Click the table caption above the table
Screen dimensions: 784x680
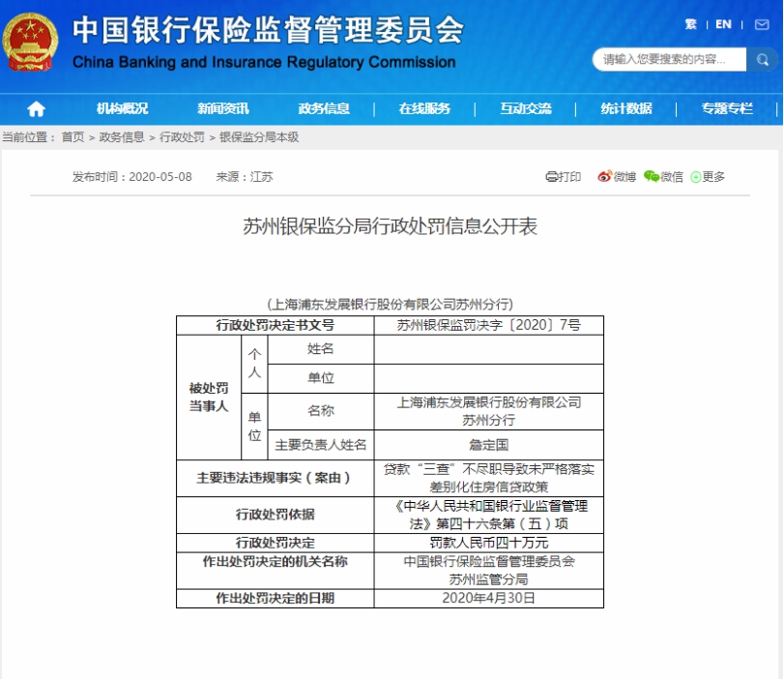pos(390,305)
